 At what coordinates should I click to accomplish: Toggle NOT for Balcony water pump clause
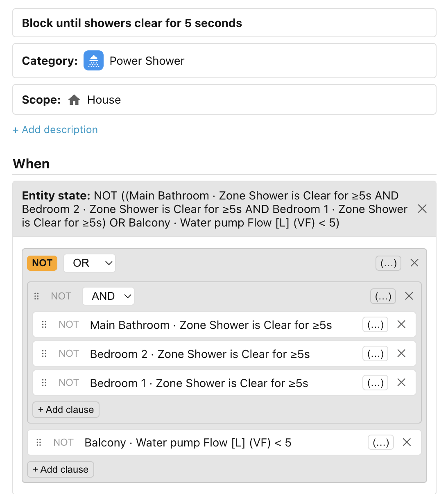[x=63, y=442]
